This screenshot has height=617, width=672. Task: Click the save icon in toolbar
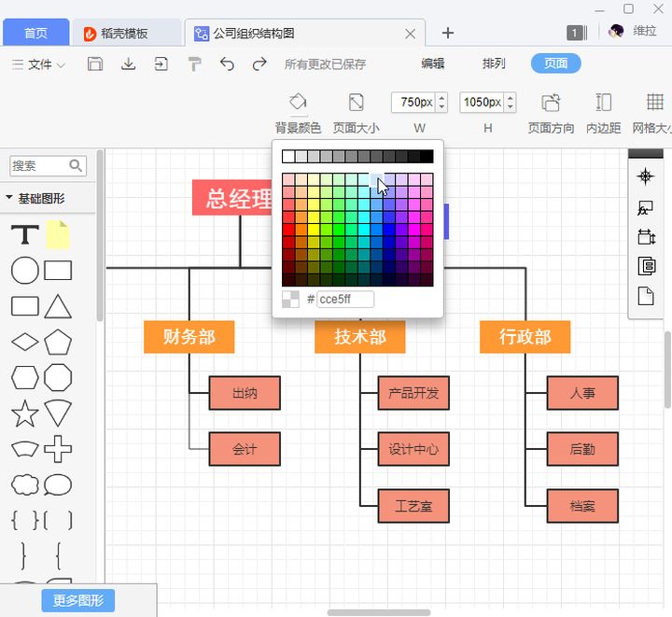pos(94,64)
